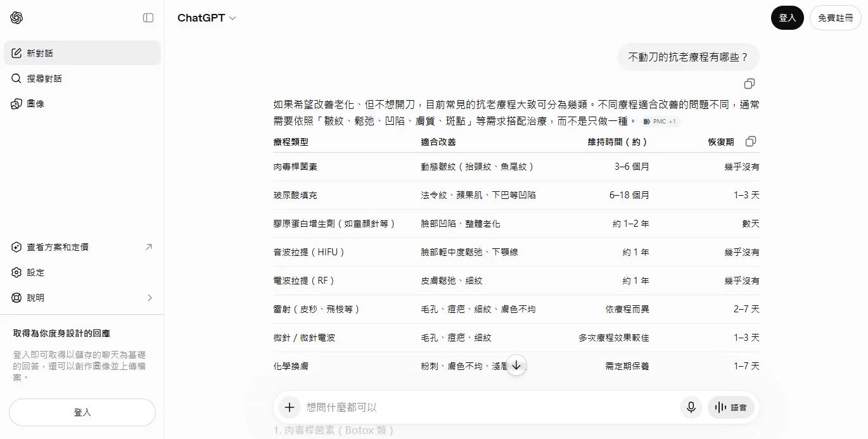The height and width of the screenshot is (439, 868).
Task: Click the 6–18 個月 duration cell
Action: [x=629, y=195]
